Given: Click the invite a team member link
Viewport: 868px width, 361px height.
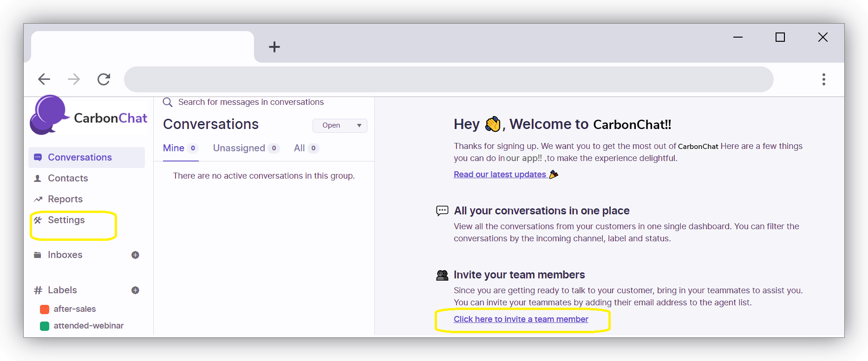Looking at the screenshot, I should pyautogui.click(x=521, y=319).
